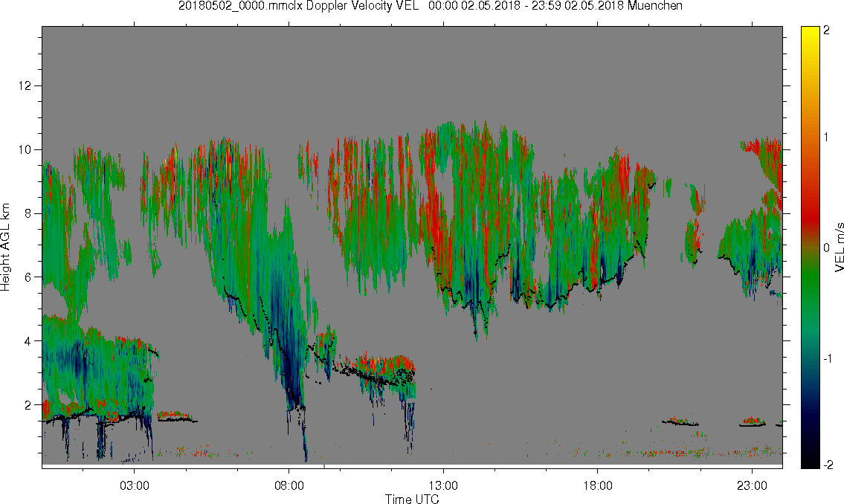The height and width of the screenshot is (504, 844).
Task: Click the height axis label '4'
Action: (28, 341)
